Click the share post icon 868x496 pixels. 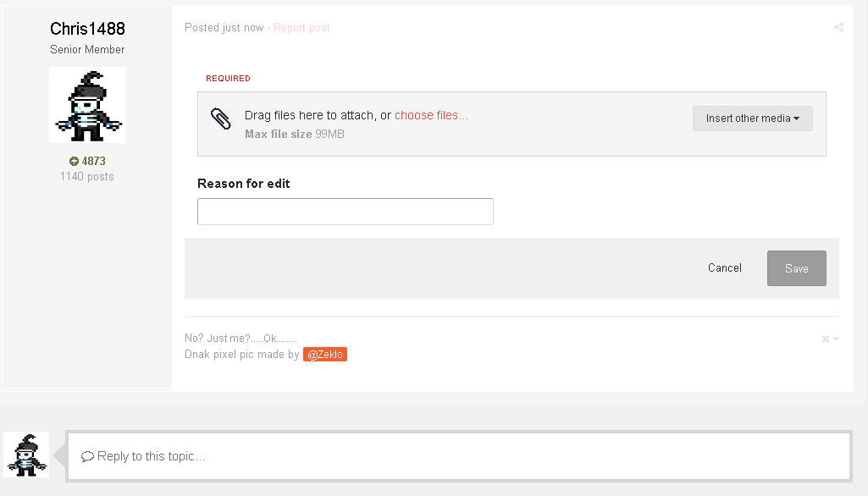(x=838, y=28)
